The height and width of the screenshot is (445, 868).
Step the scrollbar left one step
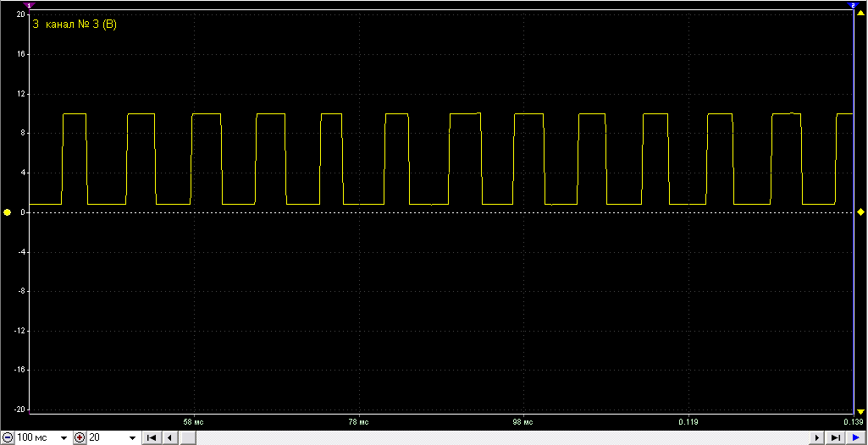(x=170, y=438)
